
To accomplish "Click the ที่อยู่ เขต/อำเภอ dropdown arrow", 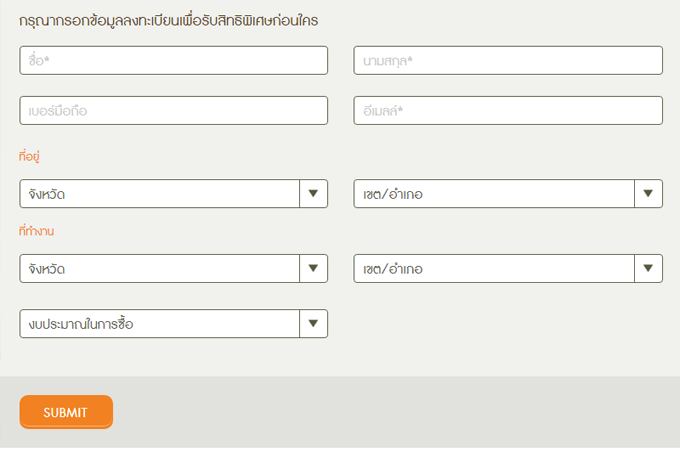I will [648, 193].
